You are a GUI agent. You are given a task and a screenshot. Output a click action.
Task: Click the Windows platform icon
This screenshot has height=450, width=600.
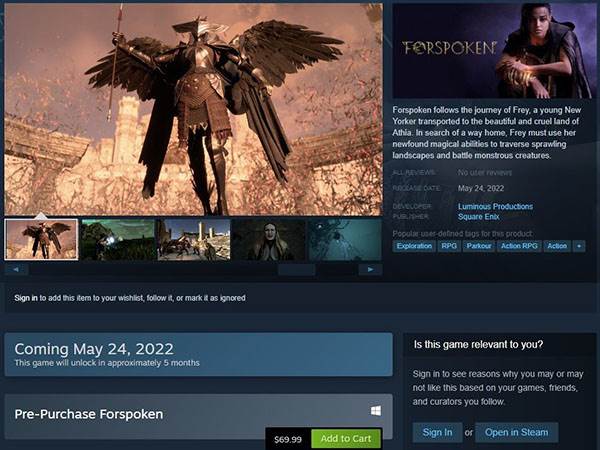click(x=376, y=411)
